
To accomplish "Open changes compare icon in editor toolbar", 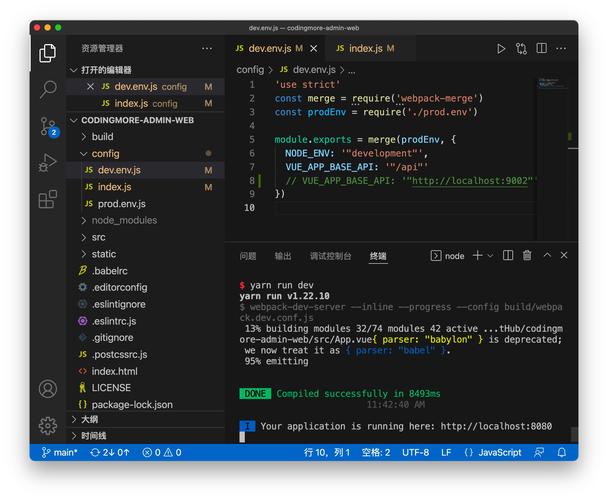I will click(x=521, y=48).
